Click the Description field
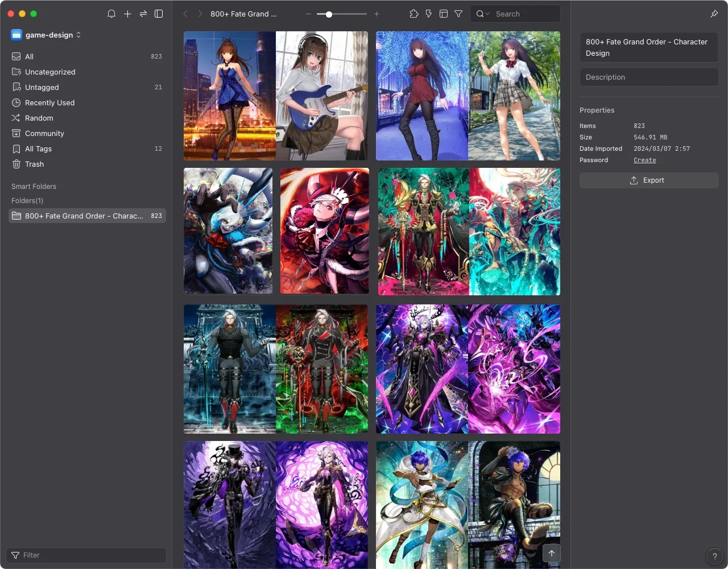Image resolution: width=728 pixels, height=569 pixels. click(x=649, y=77)
